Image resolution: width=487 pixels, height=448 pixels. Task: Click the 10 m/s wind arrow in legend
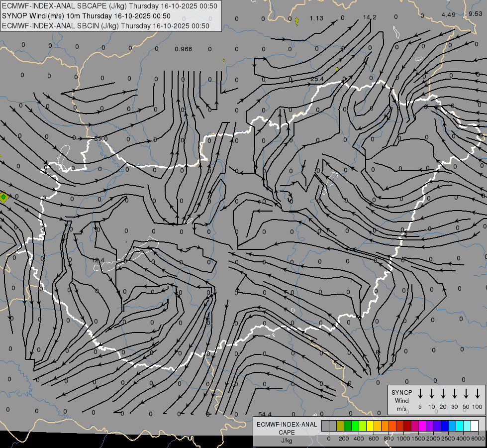pyautogui.click(x=432, y=394)
